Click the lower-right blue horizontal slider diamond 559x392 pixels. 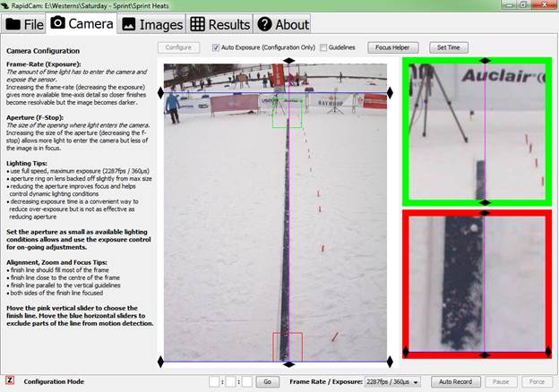391,361
